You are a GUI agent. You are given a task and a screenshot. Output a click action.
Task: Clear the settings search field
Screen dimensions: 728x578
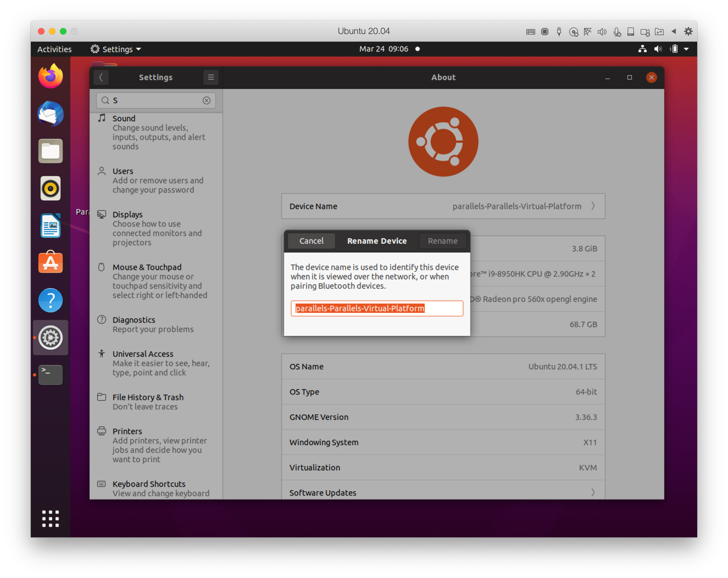(206, 100)
